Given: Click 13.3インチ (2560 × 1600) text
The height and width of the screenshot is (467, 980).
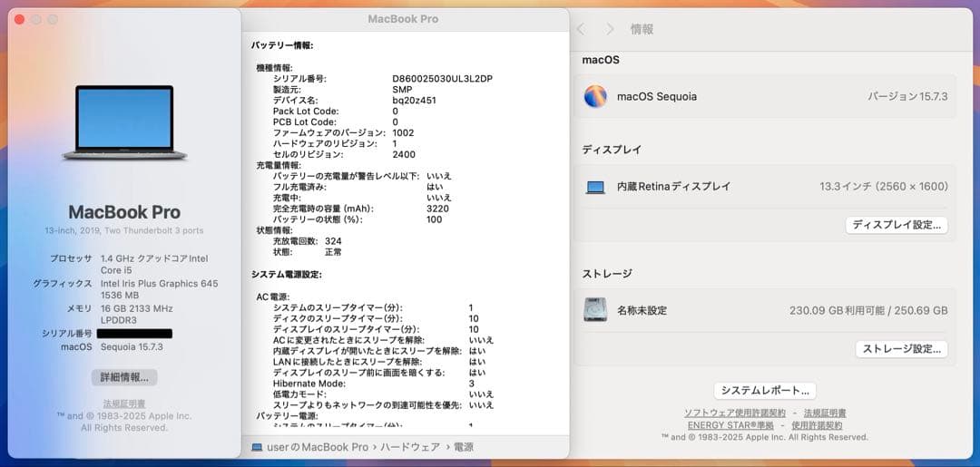Looking at the screenshot, I should [884, 187].
